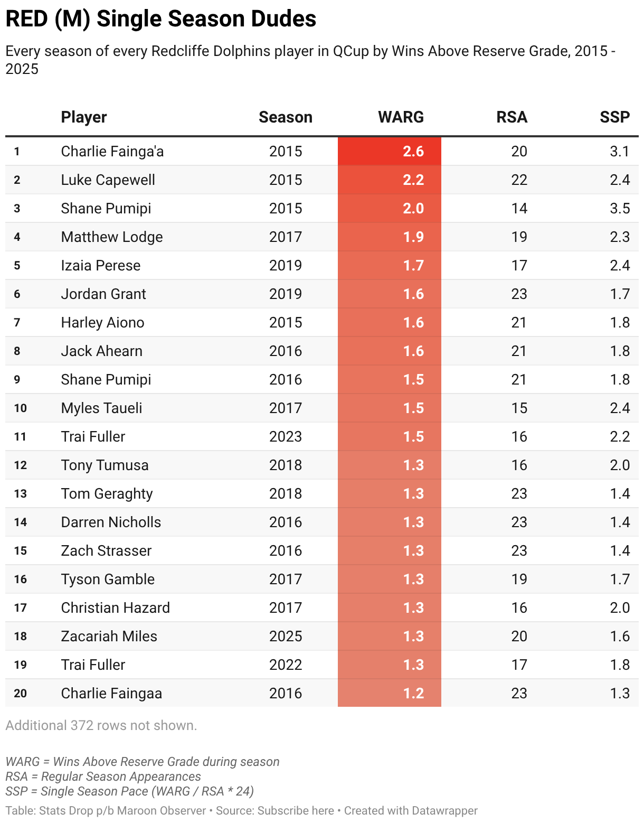Select Charlie Fainga'a 2.6 WARG cell
This screenshot has height=823, width=644.
click(390, 152)
